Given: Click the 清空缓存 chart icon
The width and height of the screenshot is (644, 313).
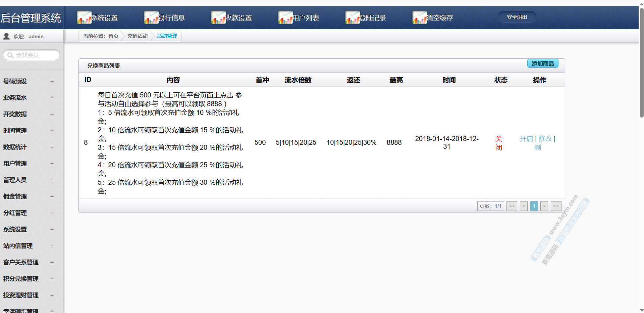Looking at the screenshot, I should click(x=420, y=17).
